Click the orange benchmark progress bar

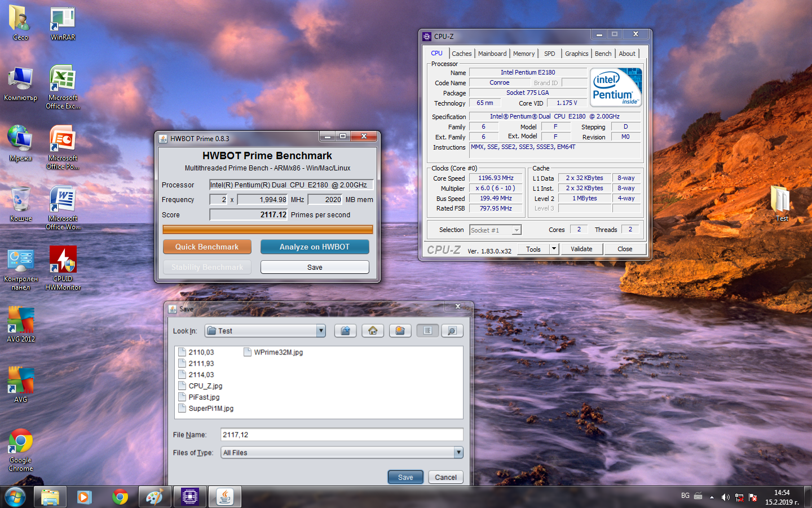pos(268,229)
